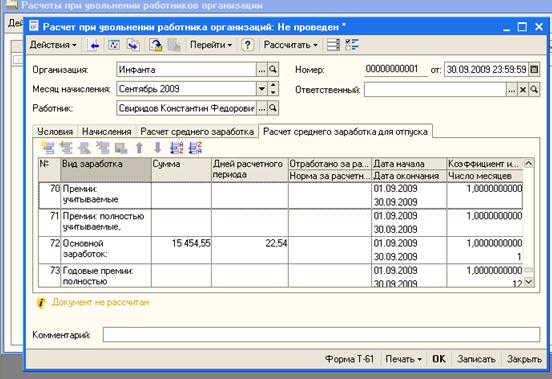Click the stepper arrows of Месяц начисления
This screenshot has height=379, width=552.
click(273, 89)
